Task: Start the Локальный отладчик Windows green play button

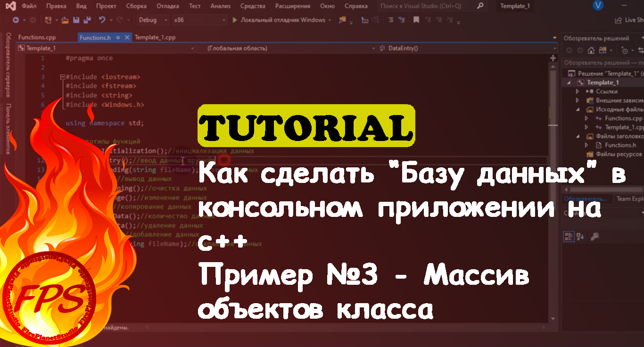Action: (x=235, y=20)
